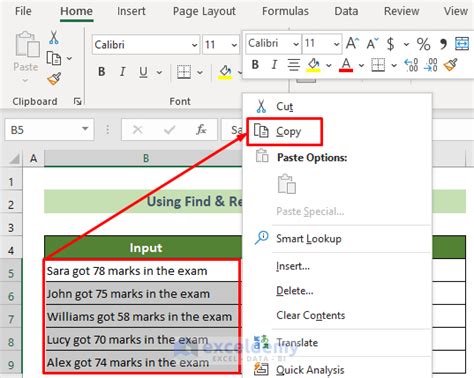This screenshot has width=474, height=378.
Task: Switch to the Data tab
Action: [x=346, y=11]
